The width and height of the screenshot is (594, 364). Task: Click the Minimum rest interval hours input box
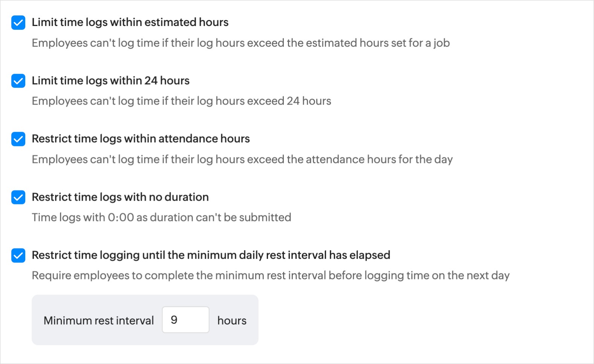(185, 320)
